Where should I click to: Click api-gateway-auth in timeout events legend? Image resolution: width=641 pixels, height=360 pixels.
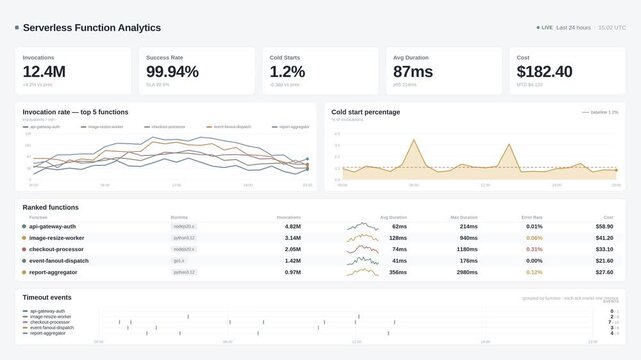(44, 311)
